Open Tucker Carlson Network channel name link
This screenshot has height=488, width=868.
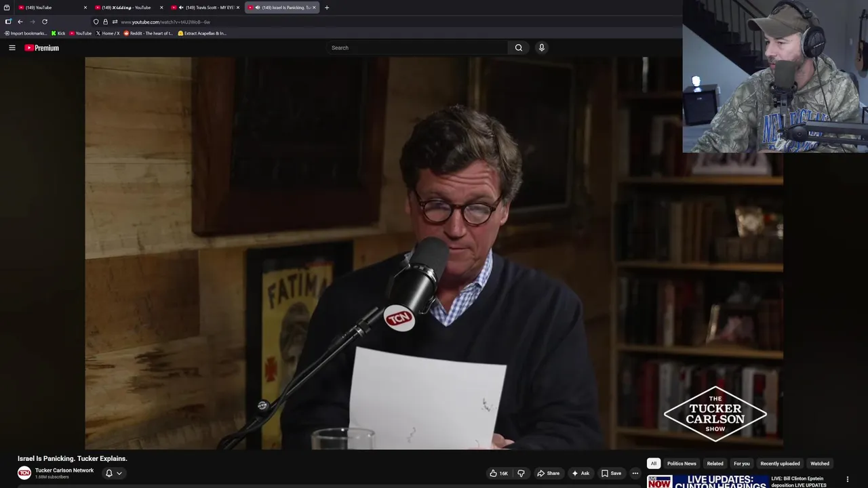pos(64,470)
